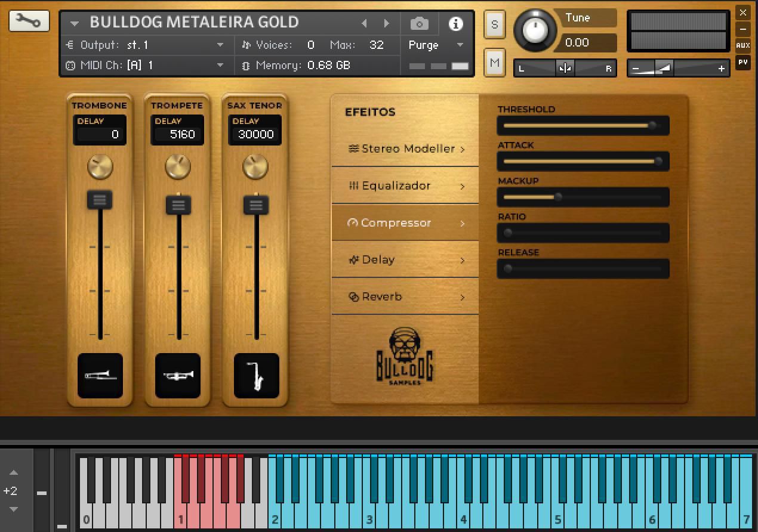The image size is (758, 532).
Task: Click the Voices icon
Action: (x=246, y=45)
